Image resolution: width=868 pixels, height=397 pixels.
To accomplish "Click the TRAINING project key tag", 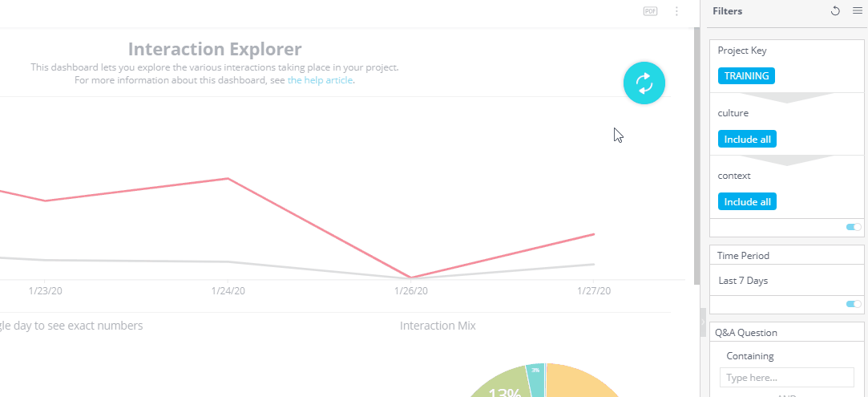I will (x=746, y=76).
